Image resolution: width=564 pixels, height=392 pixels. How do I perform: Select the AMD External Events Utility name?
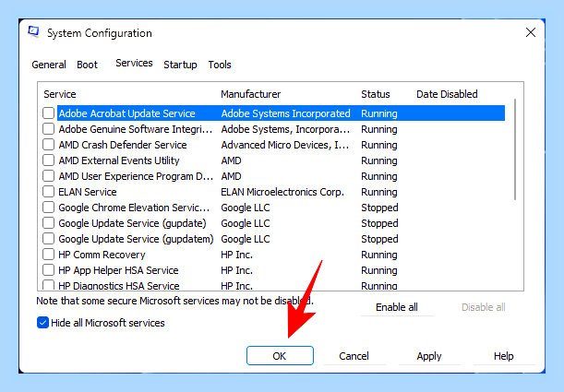[119, 160]
